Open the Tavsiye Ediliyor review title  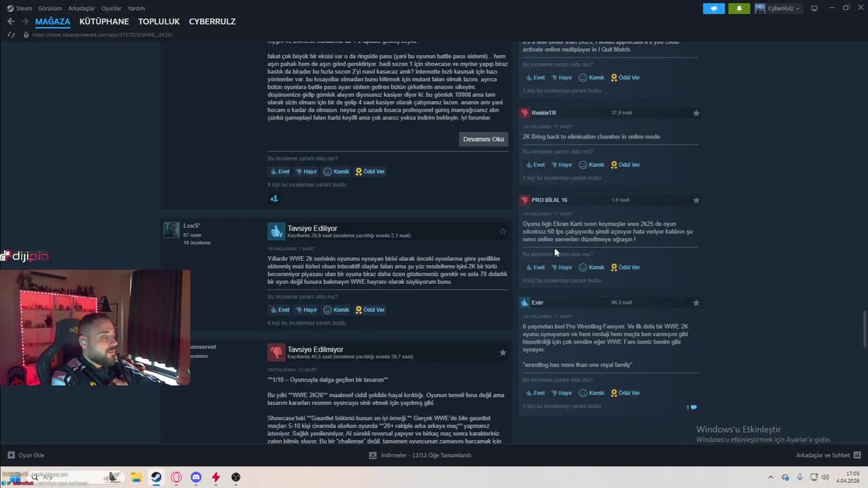[312, 228]
